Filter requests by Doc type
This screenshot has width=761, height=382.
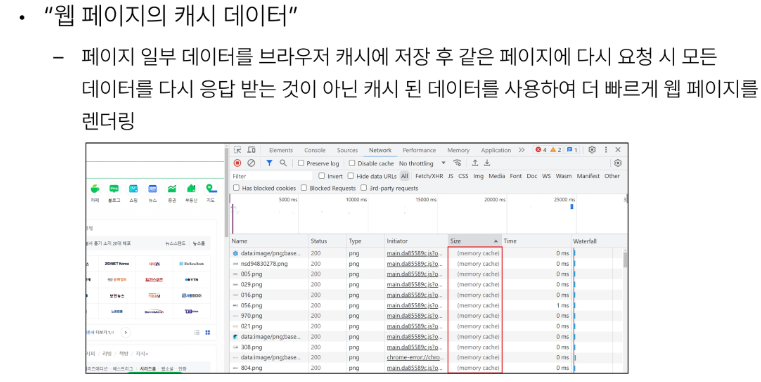point(532,176)
